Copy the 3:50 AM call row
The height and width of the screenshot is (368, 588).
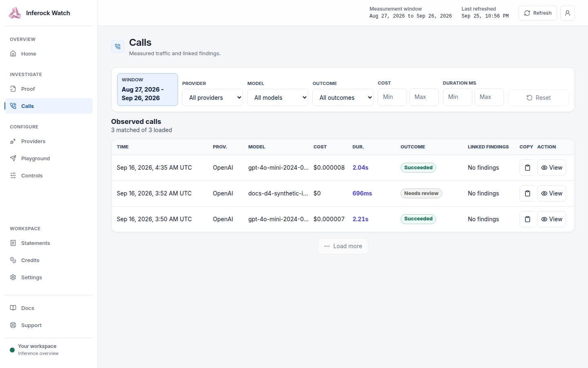[x=528, y=219]
